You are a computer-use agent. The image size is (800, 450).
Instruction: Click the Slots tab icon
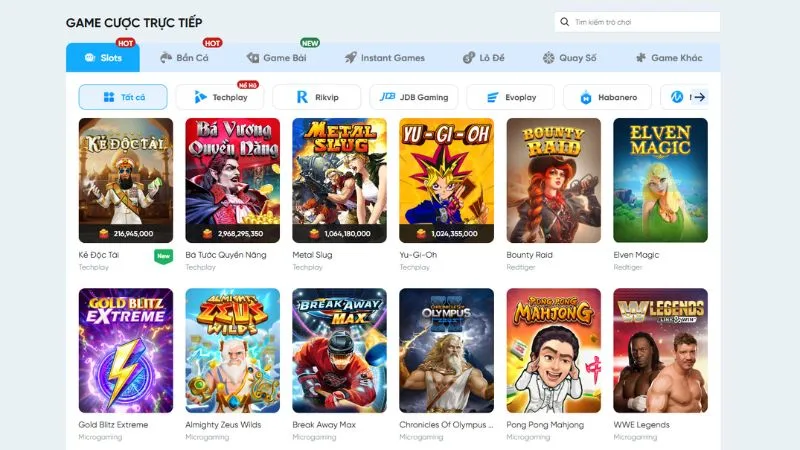[x=90, y=58]
